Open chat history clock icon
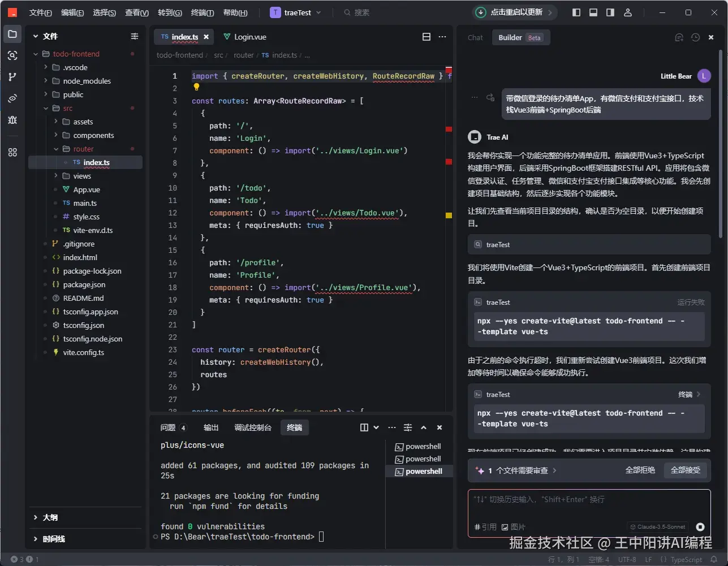 (x=695, y=37)
